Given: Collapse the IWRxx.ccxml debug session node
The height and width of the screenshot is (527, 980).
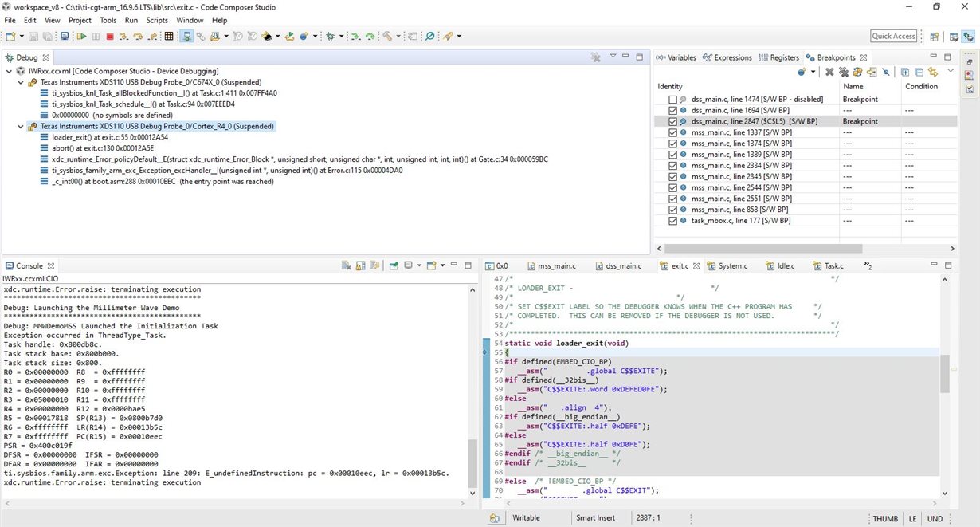Looking at the screenshot, I should coord(9,71).
